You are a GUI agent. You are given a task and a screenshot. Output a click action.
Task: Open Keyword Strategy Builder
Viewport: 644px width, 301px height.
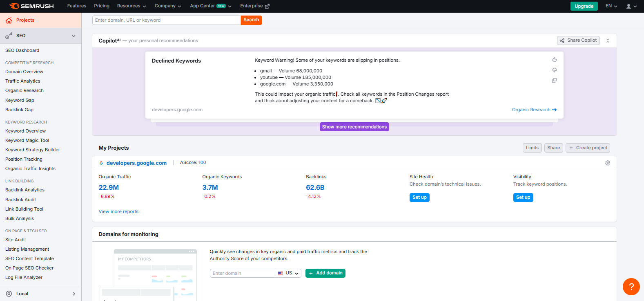point(33,150)
